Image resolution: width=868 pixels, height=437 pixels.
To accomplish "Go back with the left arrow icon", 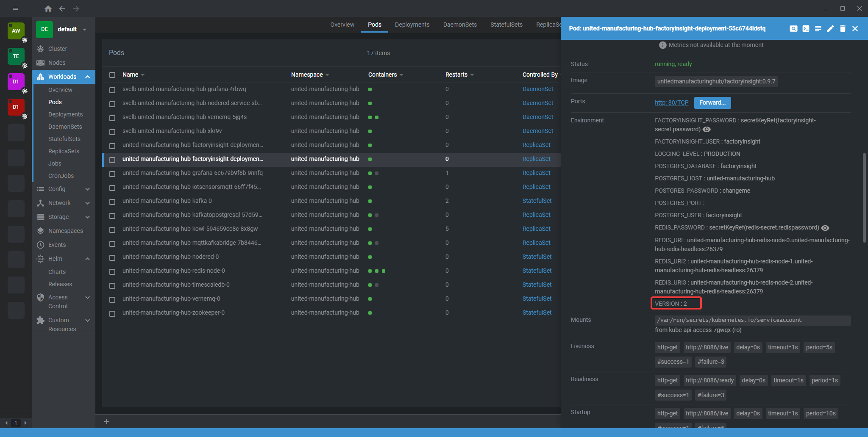I will coord(62,8).
